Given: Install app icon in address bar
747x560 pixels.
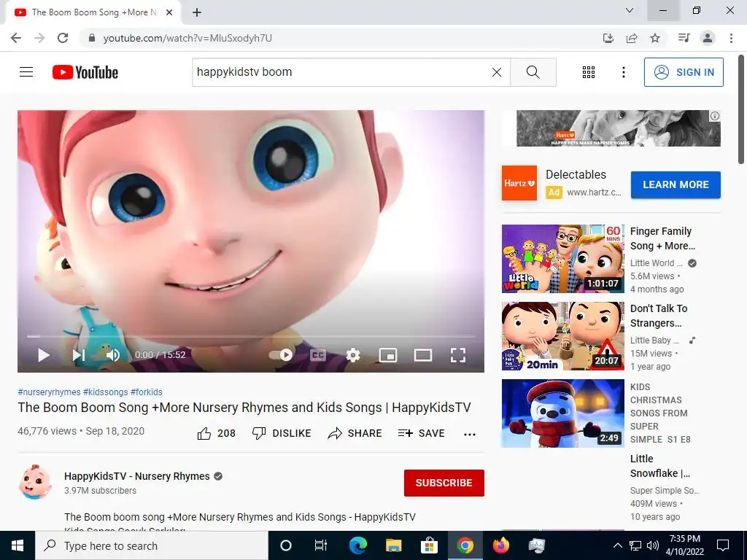Looking at the screenshot, I should [608, 38].
